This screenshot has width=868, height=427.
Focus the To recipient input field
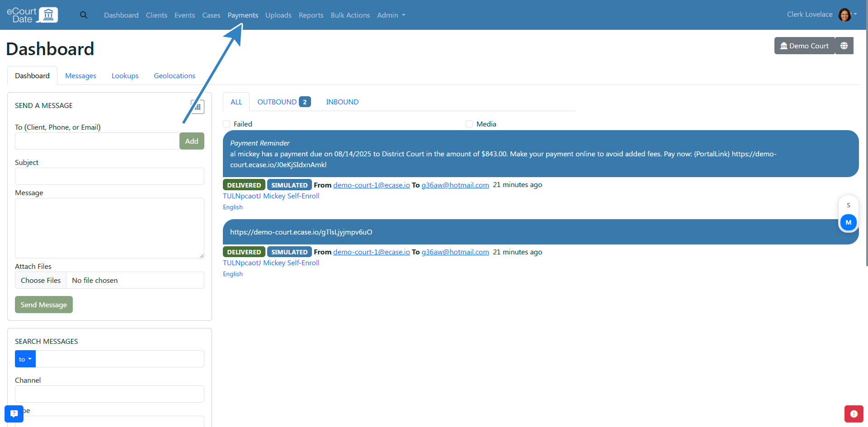97,141
